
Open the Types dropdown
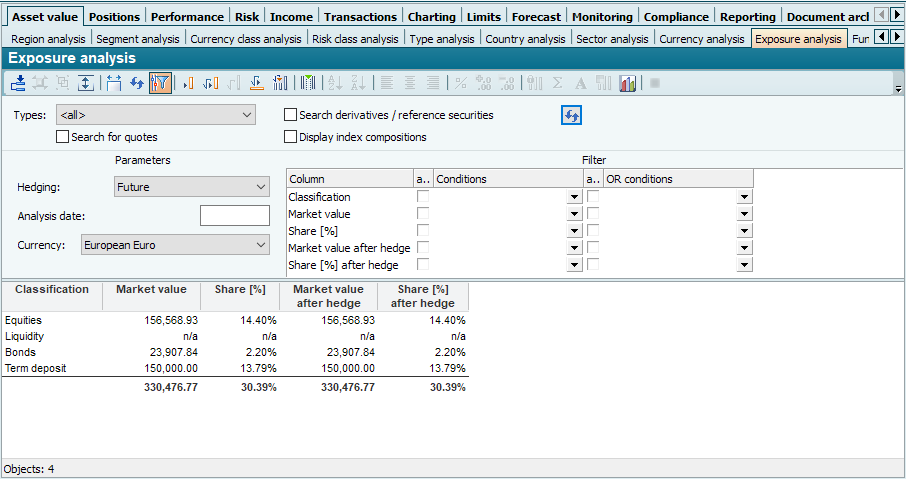tap(155, 115)
